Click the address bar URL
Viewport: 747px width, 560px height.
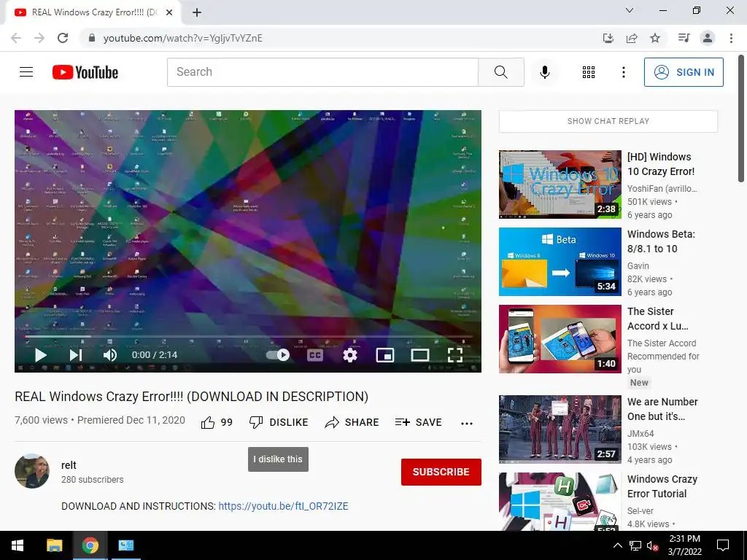pyautogui.click(x=183, y=38)
